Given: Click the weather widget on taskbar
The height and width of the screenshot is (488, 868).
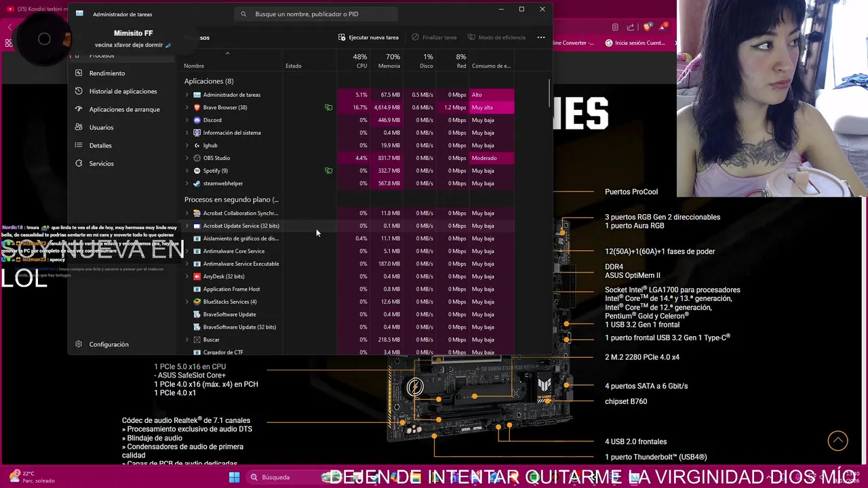Looking at the screenshot, I should click(x=31, y=477).
